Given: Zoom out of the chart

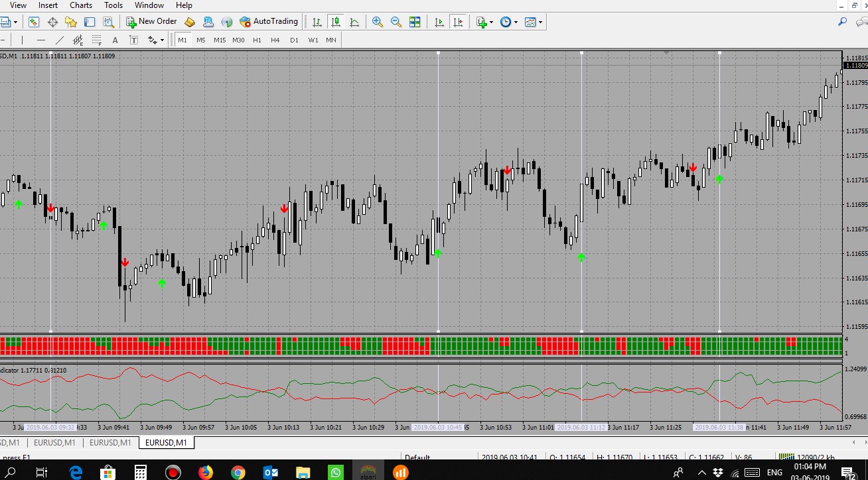Looking at the screenshot, I should coord(396,22).
